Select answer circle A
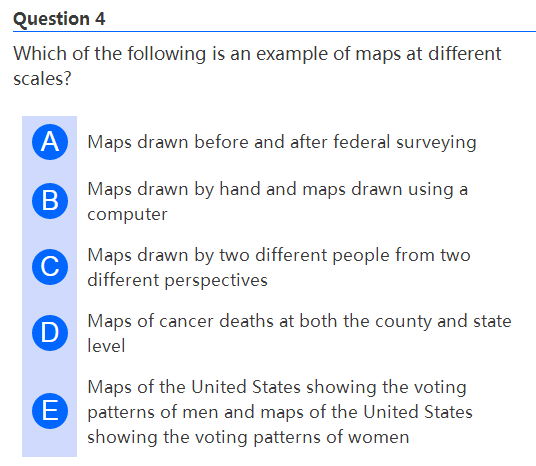Image resolution: width=536 pixels, height=466 pixels. click(x=50, y=142)
